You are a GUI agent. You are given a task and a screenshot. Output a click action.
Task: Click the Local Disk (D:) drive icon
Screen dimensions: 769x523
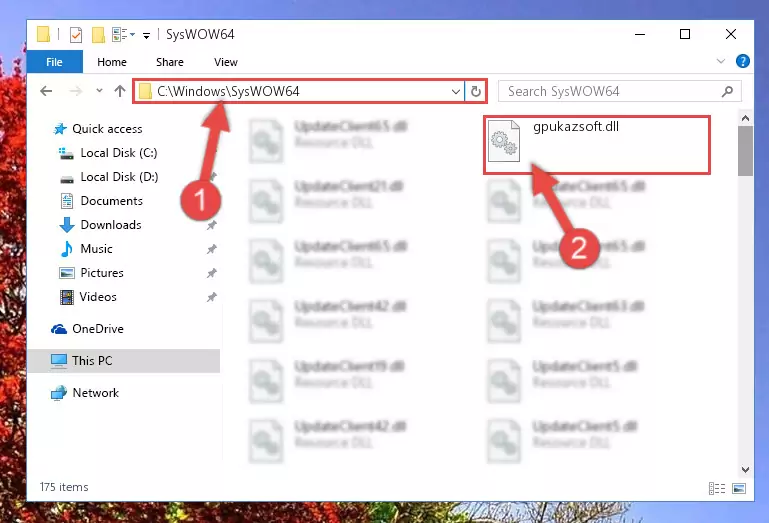click(x=67, y=179)
